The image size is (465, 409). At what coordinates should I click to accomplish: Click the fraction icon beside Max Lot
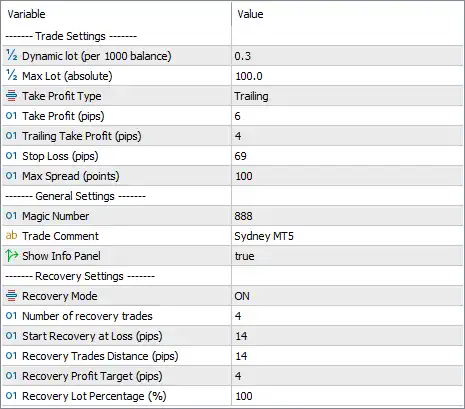click(x=12, y=75)
